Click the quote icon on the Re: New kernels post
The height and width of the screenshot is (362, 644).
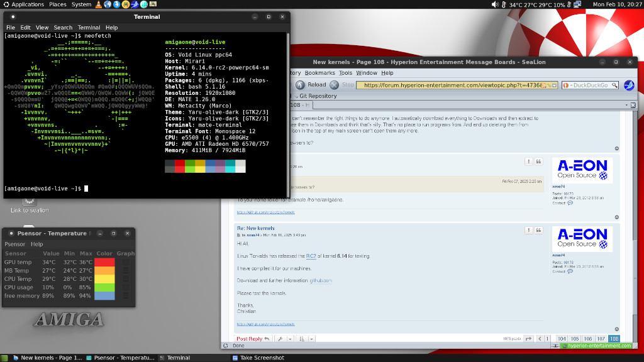pyautogui.click(x=538, y=230)
